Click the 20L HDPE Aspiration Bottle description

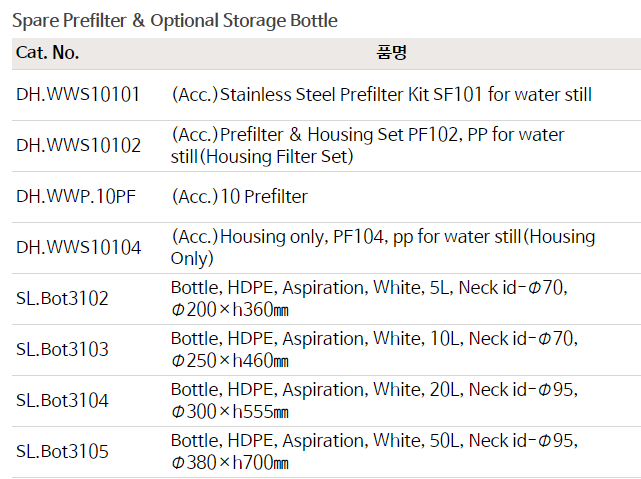coord(373,390)
